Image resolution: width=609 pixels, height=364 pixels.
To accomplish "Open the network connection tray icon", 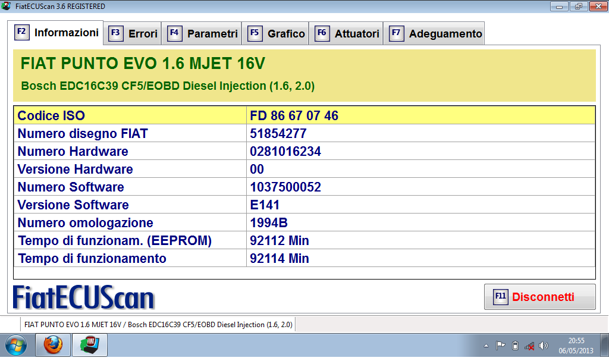I will (x=529, y=346).
